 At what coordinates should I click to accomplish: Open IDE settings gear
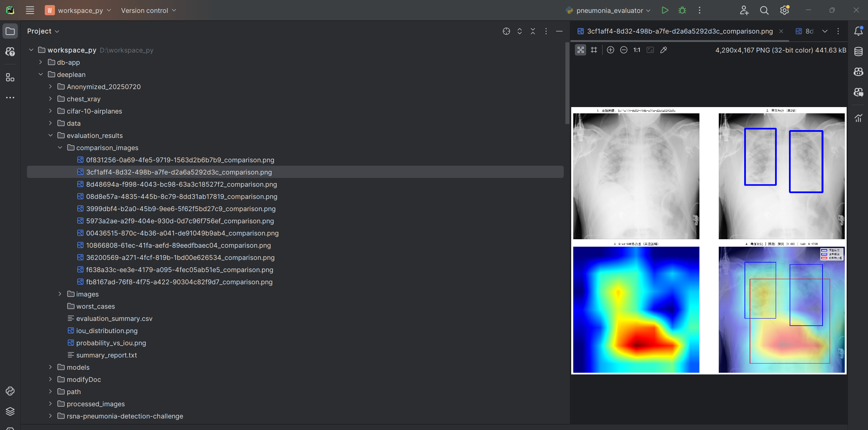tap(785, 10)
